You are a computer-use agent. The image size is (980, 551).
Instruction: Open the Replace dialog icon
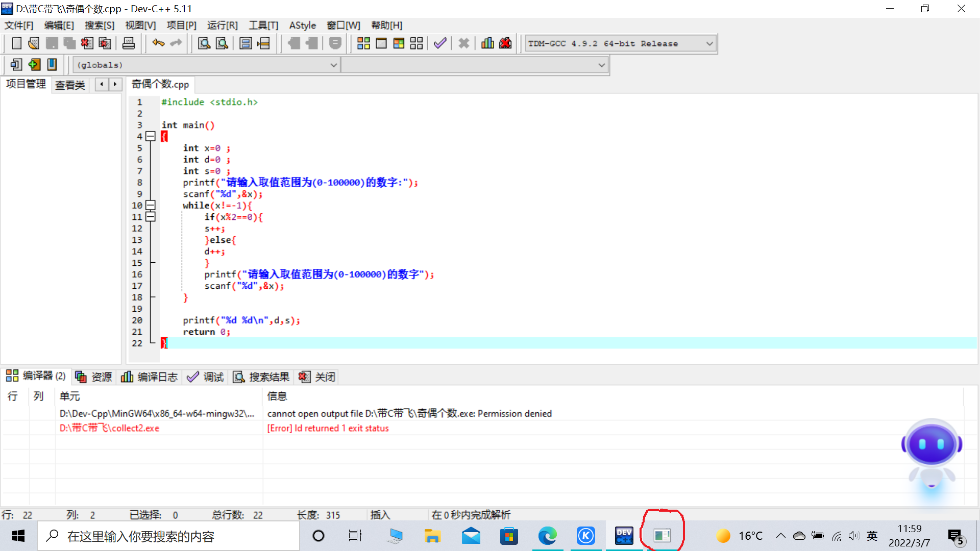coord(222,43)
